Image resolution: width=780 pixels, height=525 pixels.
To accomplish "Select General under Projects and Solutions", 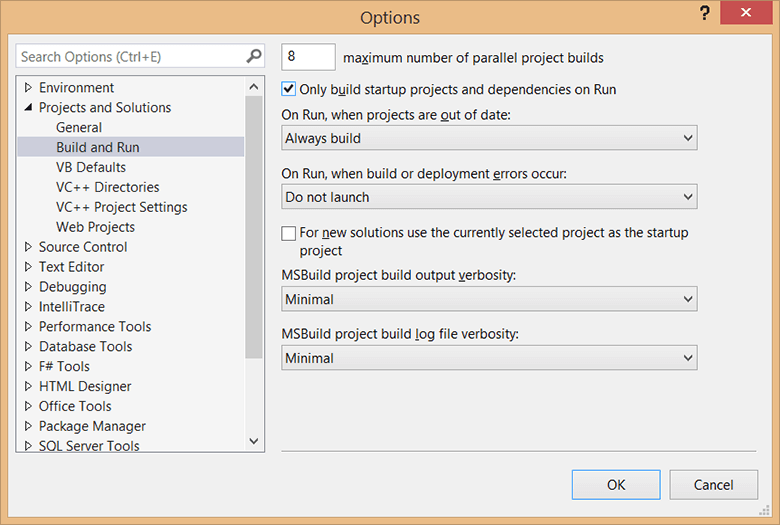I will pos(79,127).
